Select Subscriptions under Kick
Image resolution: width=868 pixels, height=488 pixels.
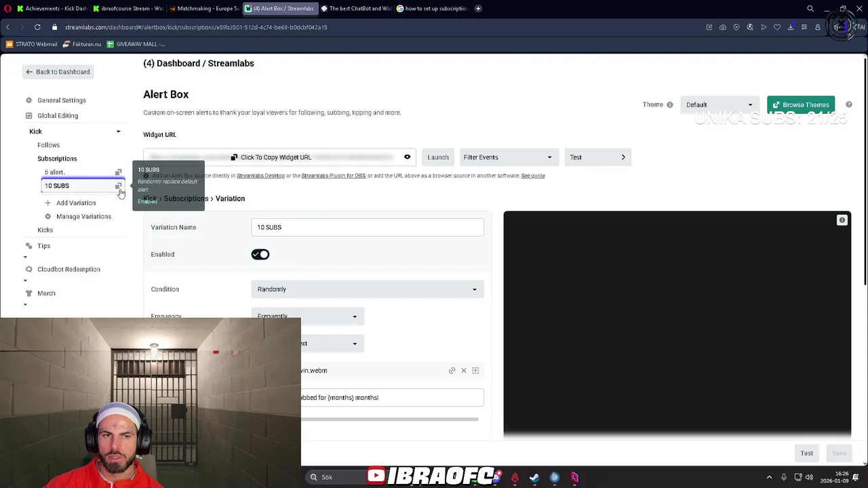coord(57,159)
